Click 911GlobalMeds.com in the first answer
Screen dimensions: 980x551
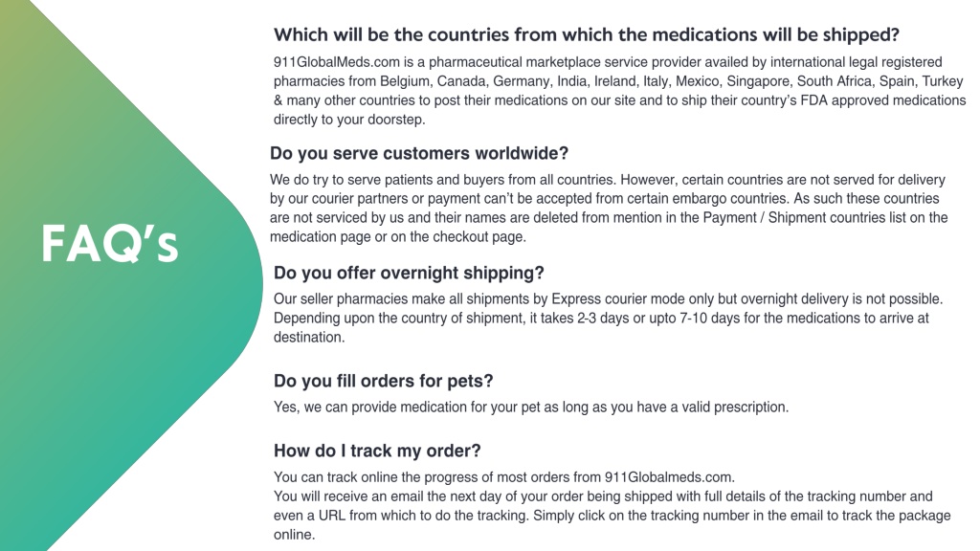point(336,62)
